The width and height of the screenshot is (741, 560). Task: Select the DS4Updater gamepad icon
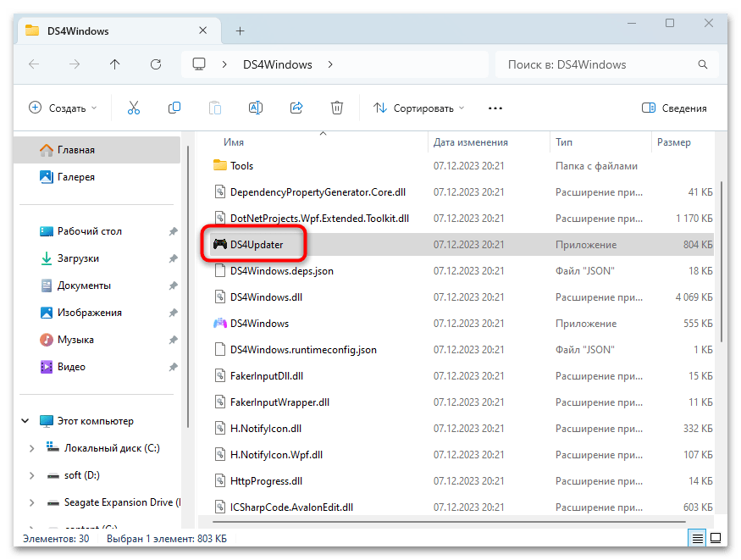coord(219,244)
